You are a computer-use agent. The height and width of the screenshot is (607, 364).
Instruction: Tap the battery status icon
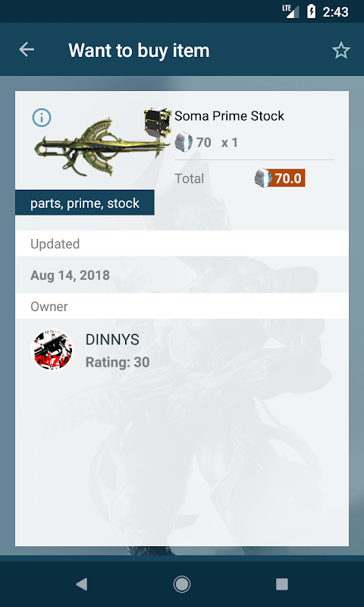tap(311, 11)
